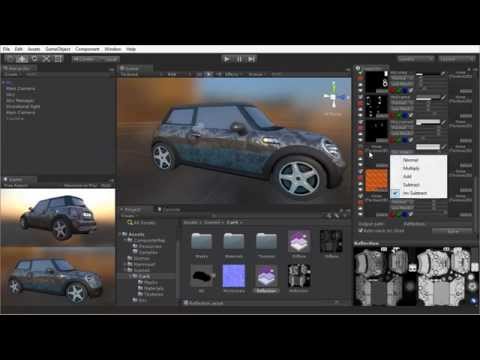Open Free Aspect dropdown in Game view
This screenshot has width=480, height=360.
tap(16, 185)
